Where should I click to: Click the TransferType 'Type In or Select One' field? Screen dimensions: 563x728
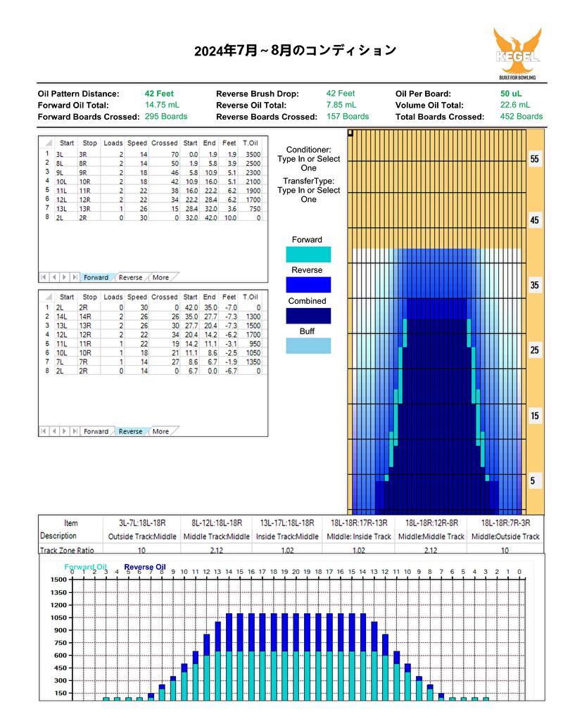click(309, 195)
